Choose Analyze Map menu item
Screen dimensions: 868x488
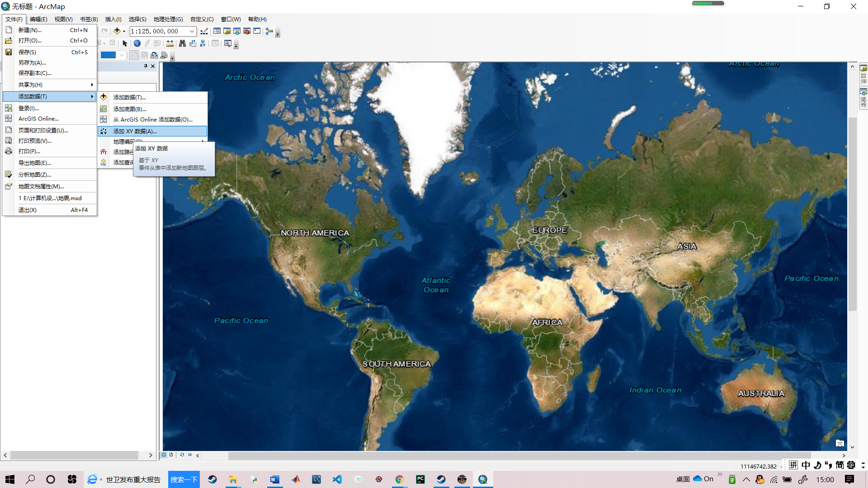tap(50, 174)
